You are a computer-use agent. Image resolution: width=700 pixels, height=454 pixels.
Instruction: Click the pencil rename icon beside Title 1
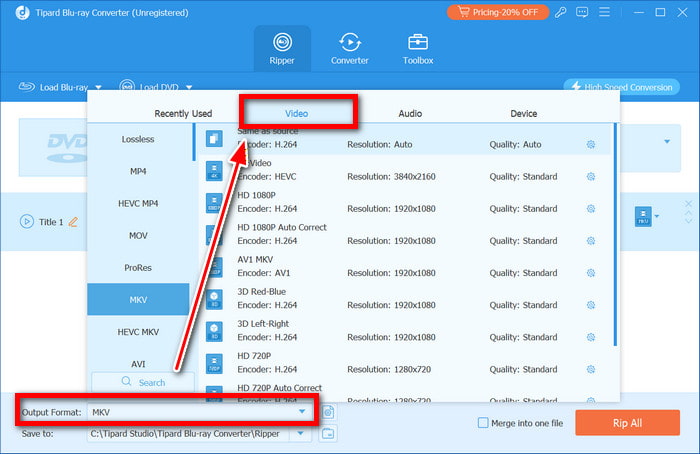tap(72, 222)
